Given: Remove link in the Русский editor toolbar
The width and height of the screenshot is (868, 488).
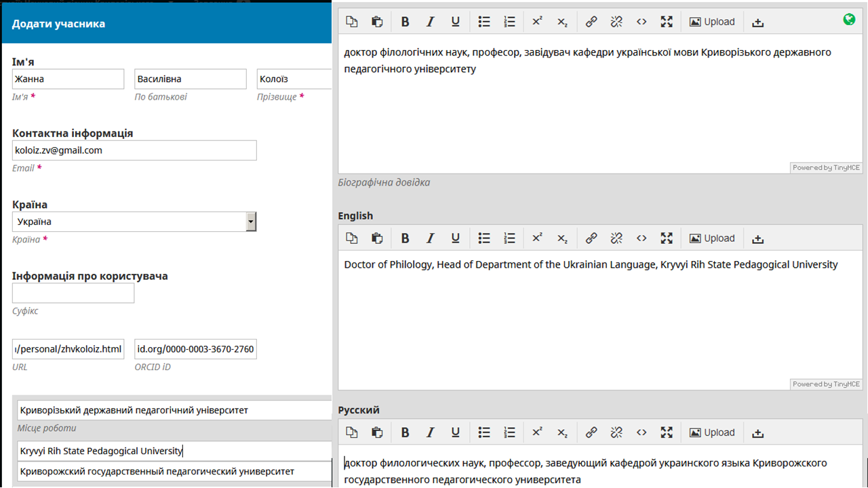Looking at the screenshot, I should [616, 432].
